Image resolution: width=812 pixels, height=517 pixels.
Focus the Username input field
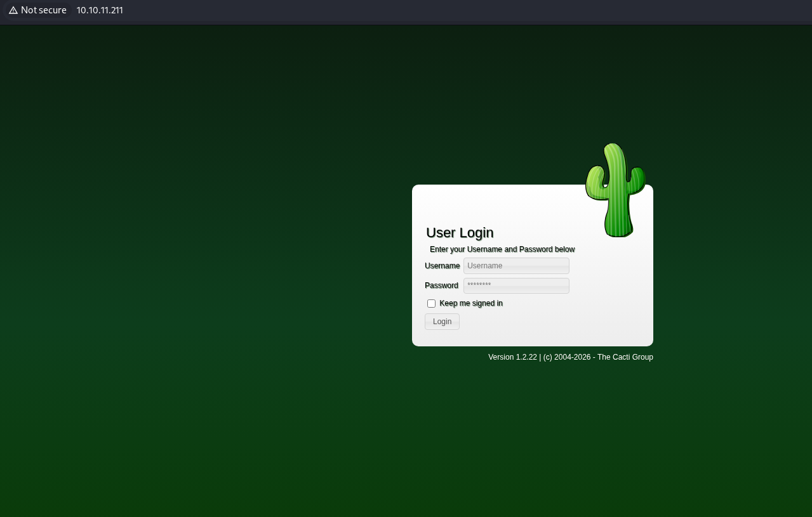click(516, 266)
